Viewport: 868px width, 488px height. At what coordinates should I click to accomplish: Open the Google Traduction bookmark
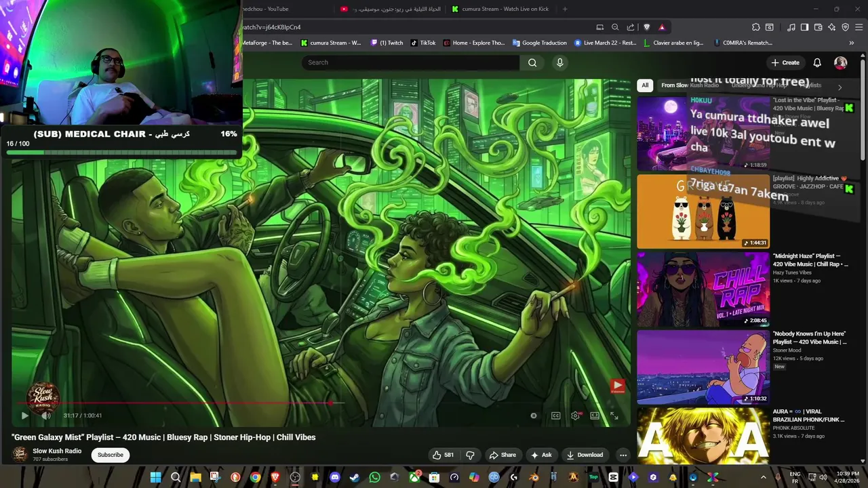pyautogui.click(x=540, y=43)
